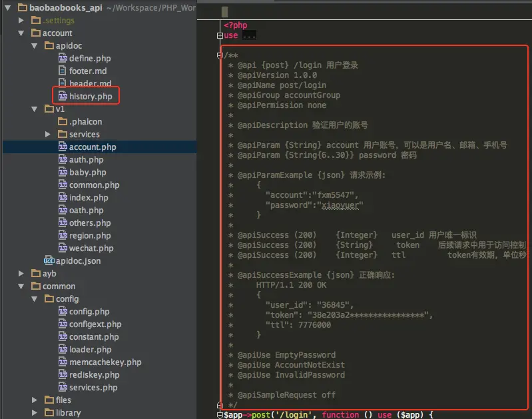Click the @apiGroup accountGroup line
This screenshot has width=532, height=419.
(x=288, y=95)
